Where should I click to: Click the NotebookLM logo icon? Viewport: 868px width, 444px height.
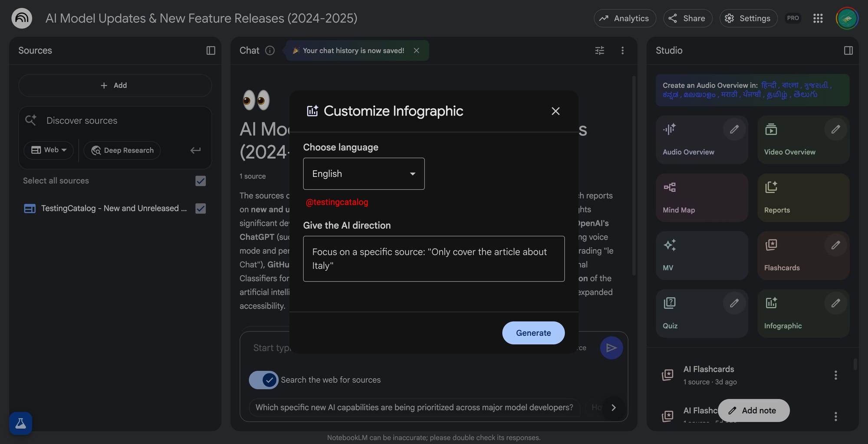pyautogui.click(x=22, y=18)
